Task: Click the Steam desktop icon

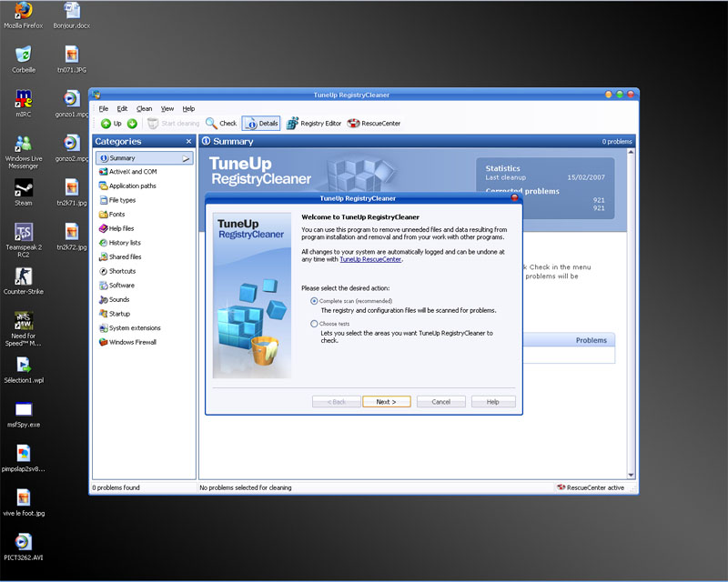Action: 24,192
